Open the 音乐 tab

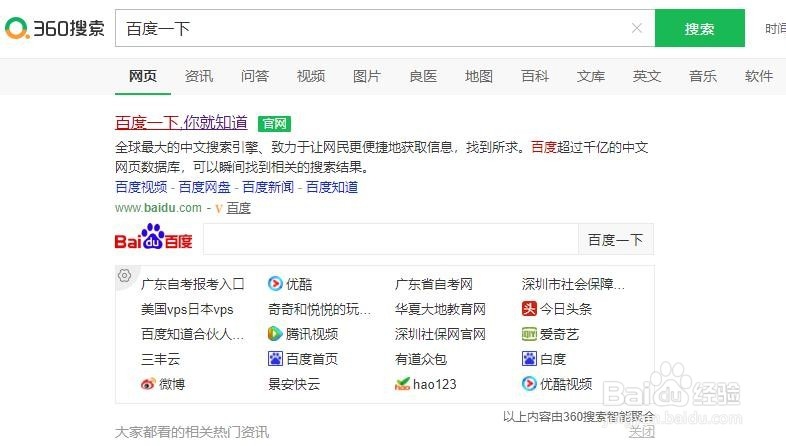(703, 76)
